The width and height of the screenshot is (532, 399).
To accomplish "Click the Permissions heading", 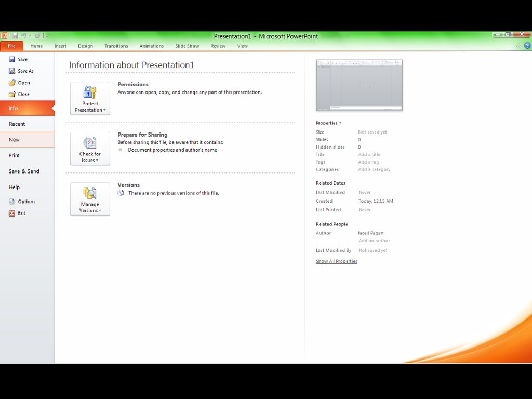I will click(x=133, y=84).
